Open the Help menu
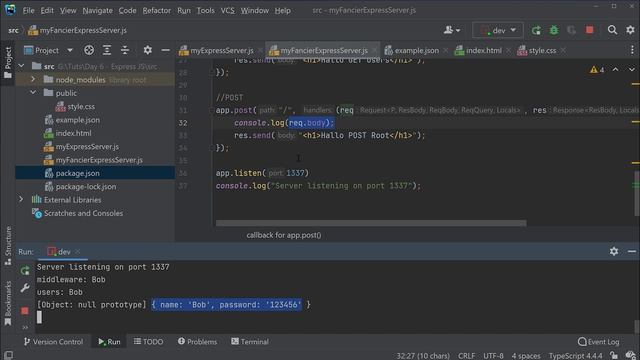 click(x=282, y=10)
